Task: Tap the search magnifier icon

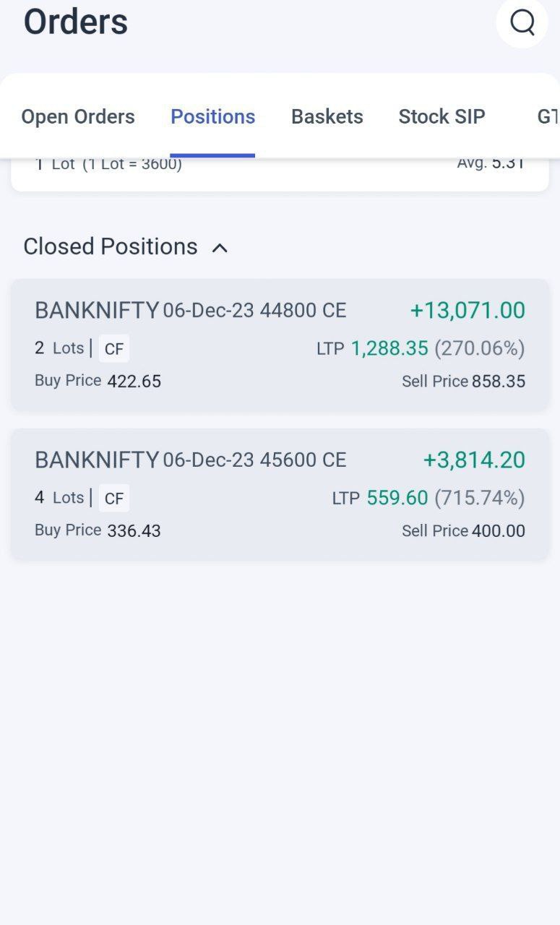Action: pyautogui.click(x=522, y=22)
